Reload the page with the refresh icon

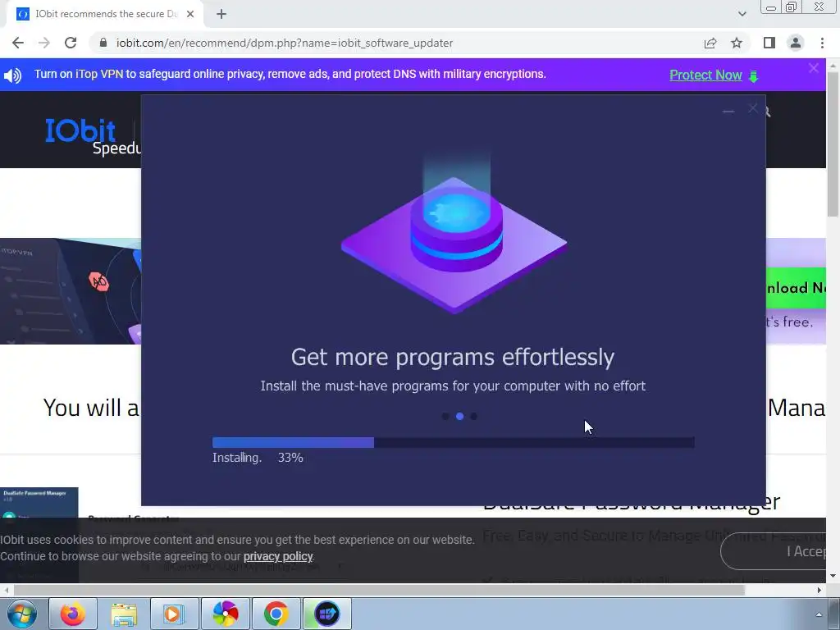point(71,43)
